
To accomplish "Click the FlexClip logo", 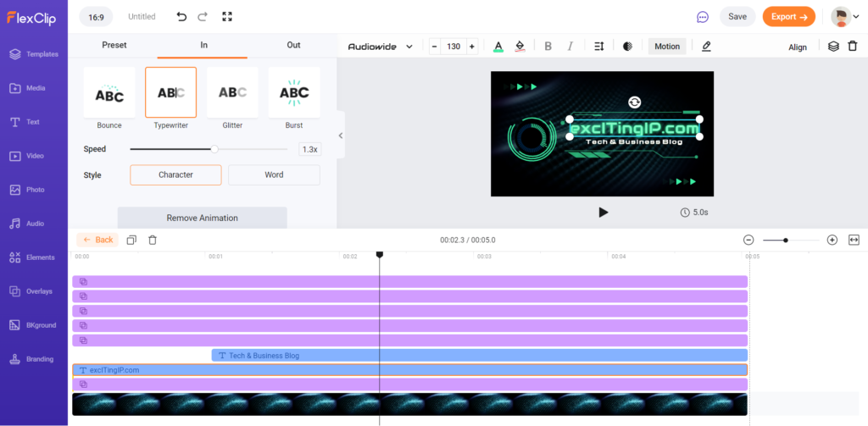I will [31, 18].
